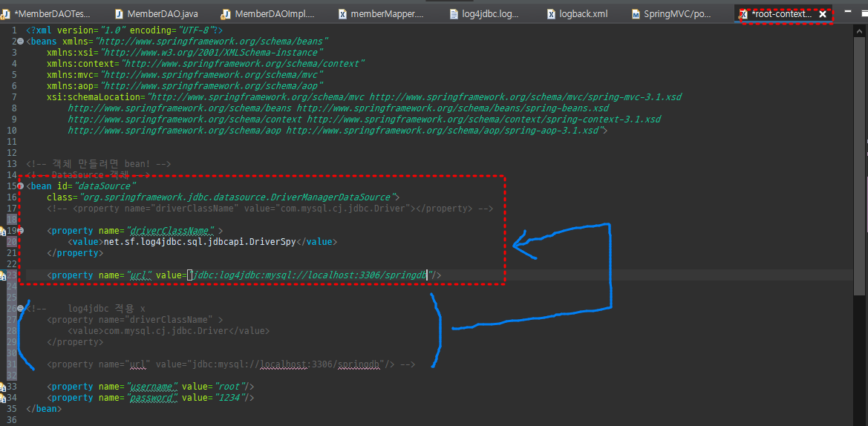Viewport: 868px width, 426px height.
Task: Click the info marker beside line 19
Action: (x=2, y=231)
